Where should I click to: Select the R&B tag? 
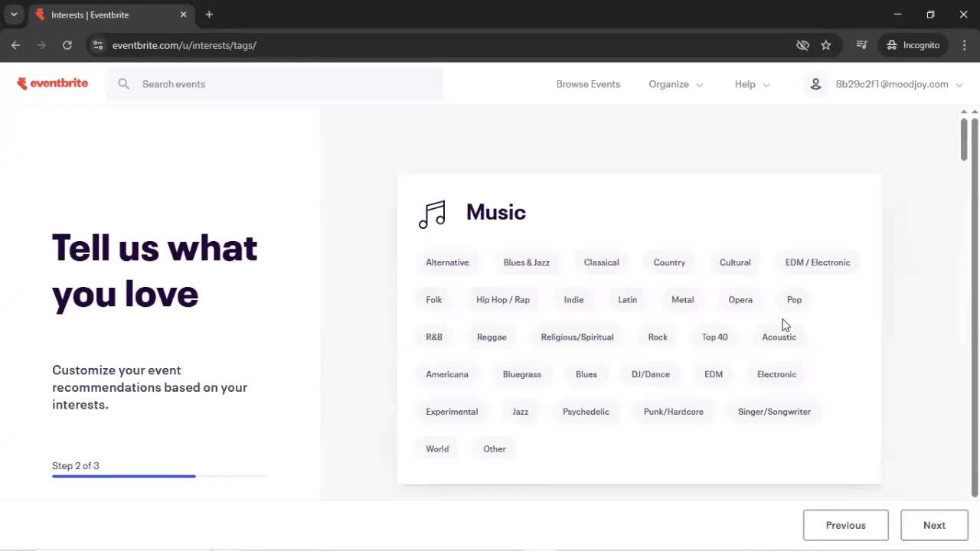434,337
